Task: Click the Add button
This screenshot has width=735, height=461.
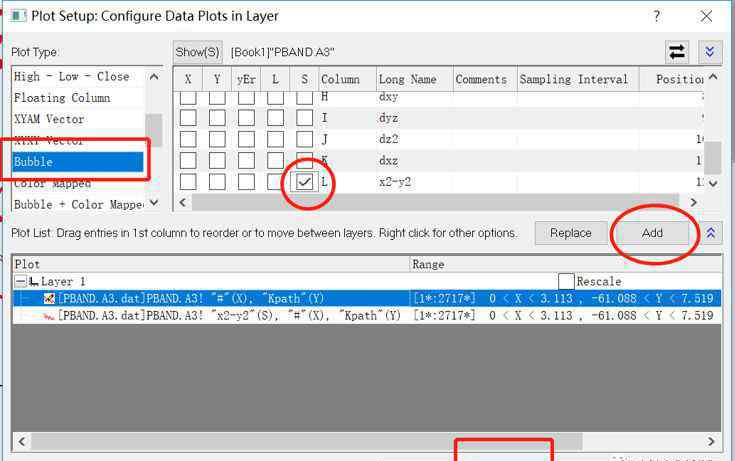Action: pyautogui.click(x=652, y=233)
